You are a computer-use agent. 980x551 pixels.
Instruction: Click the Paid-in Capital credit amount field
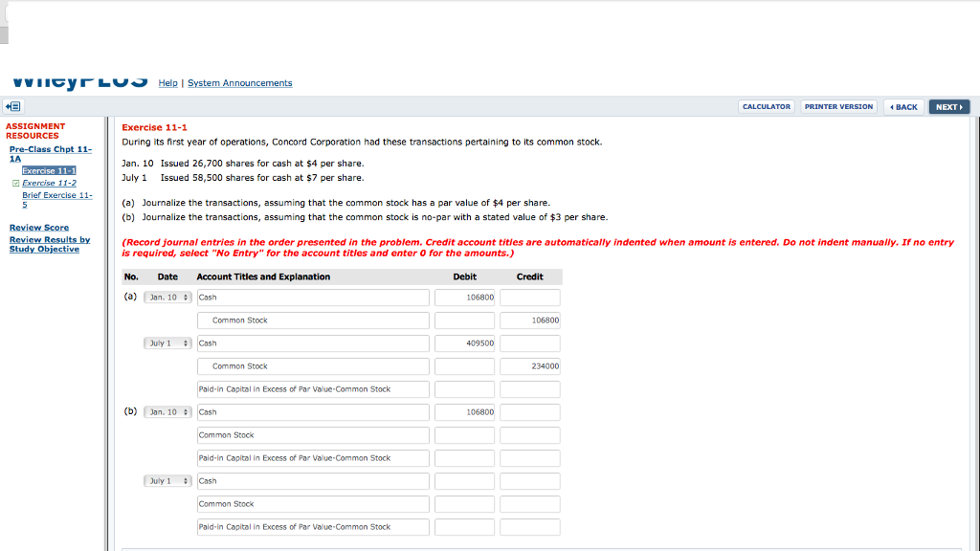click(x=529, y=388)
